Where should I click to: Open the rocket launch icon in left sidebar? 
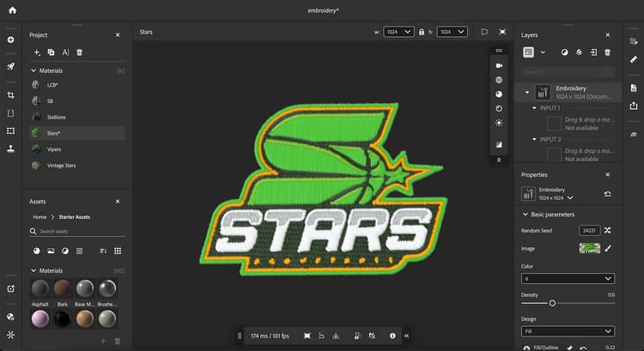(10, 66)
